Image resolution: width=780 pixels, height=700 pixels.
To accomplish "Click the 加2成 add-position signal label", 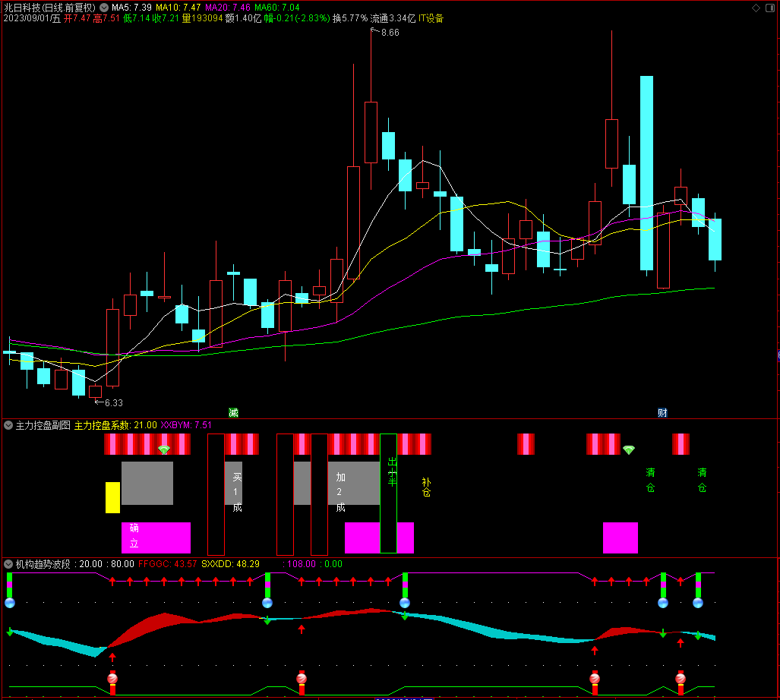I will (x=341, y=492).
